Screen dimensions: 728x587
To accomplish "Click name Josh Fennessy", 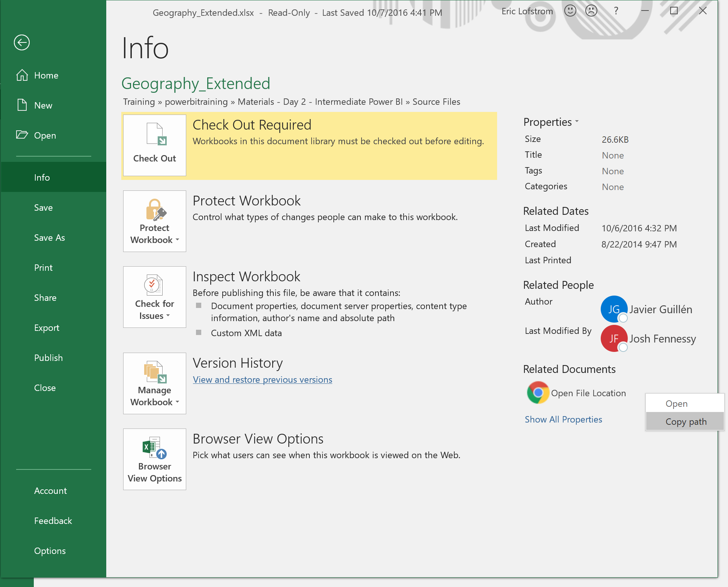I will point(663,338).
